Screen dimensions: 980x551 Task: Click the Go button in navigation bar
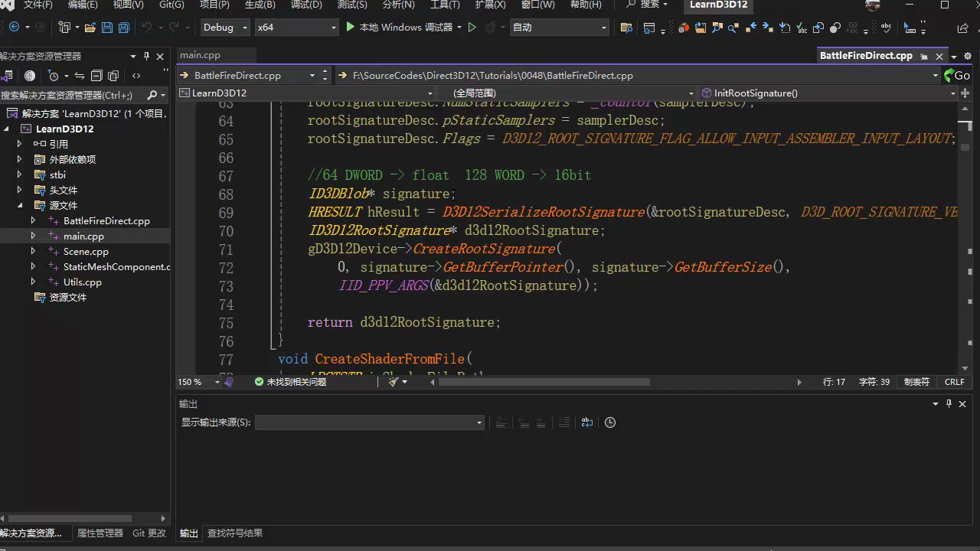coord(957,75)
